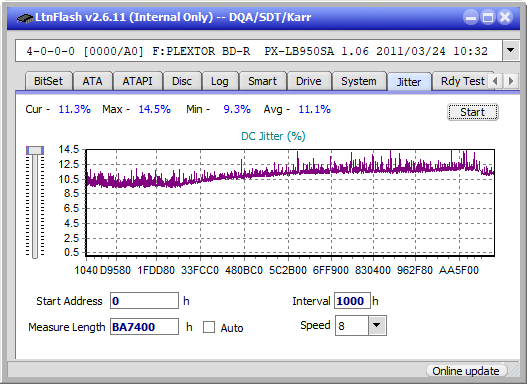527x384 pixels.
Task: Click the Online update button
Action: 466,371
